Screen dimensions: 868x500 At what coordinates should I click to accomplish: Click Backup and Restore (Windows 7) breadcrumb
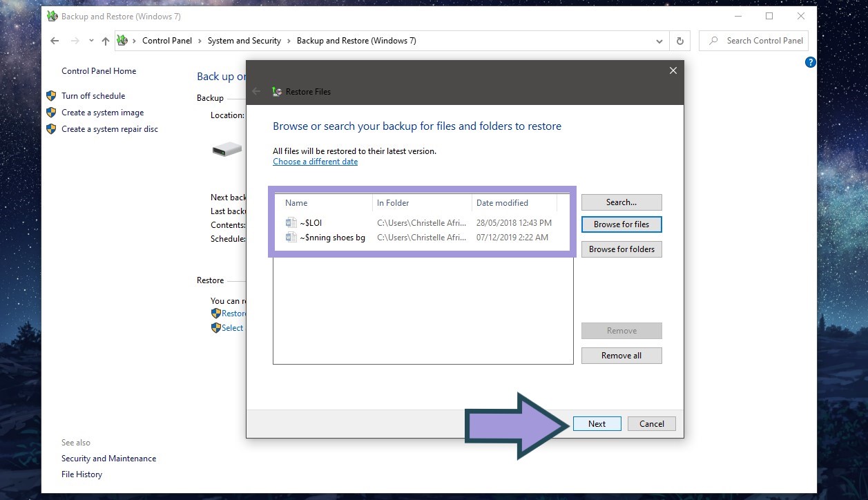point(356,41)
